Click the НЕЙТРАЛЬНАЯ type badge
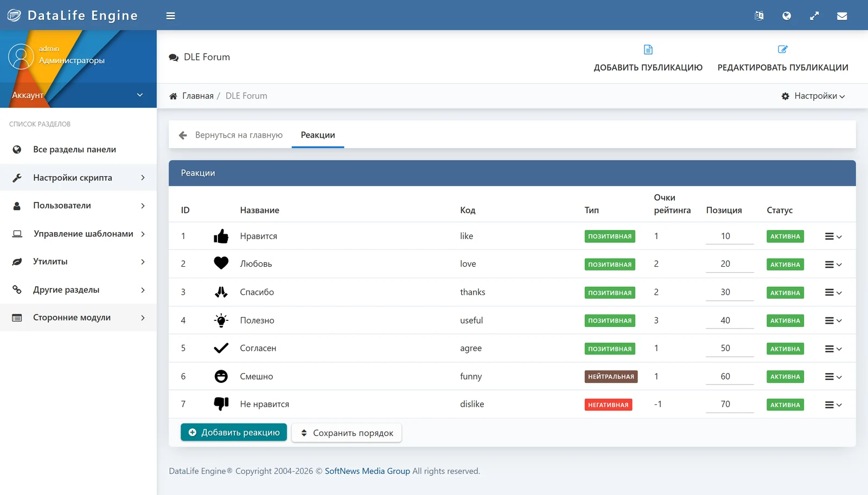The height and width of the screenshot is (495, 868). 611,377
